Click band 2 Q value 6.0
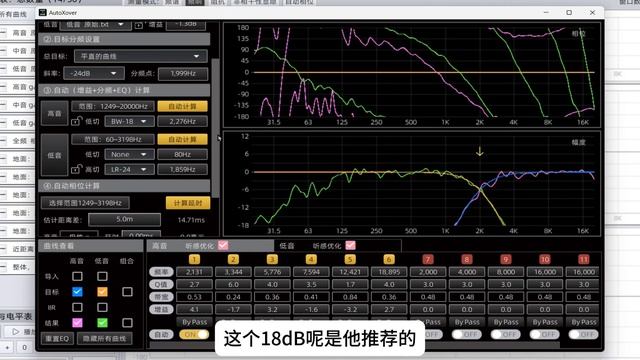Image resolution: width=640 pixels, height=360 pixels. click(x=233, y=284)
